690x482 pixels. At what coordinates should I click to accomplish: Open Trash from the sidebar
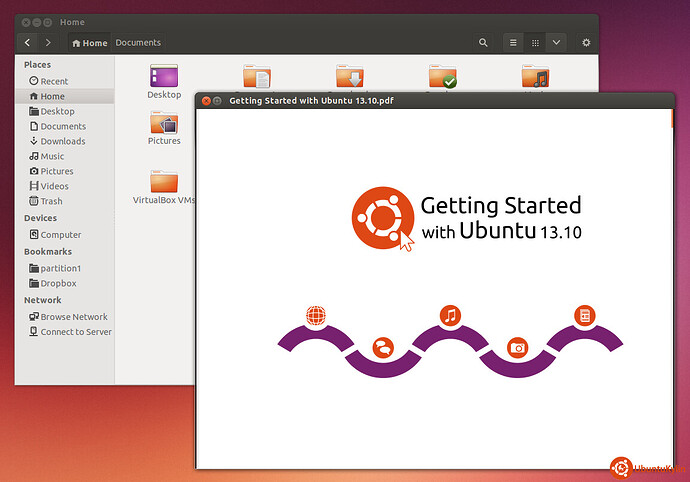tap(50, 201)
